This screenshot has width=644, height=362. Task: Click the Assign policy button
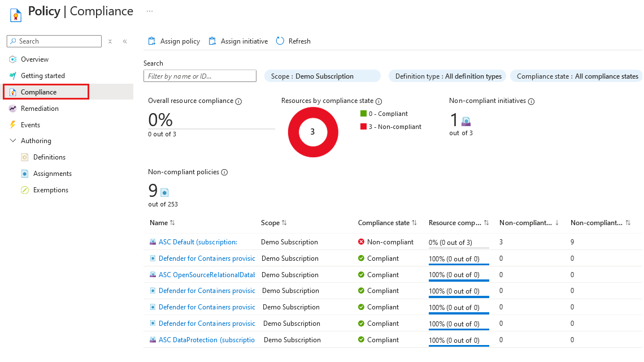coord(174,41)
